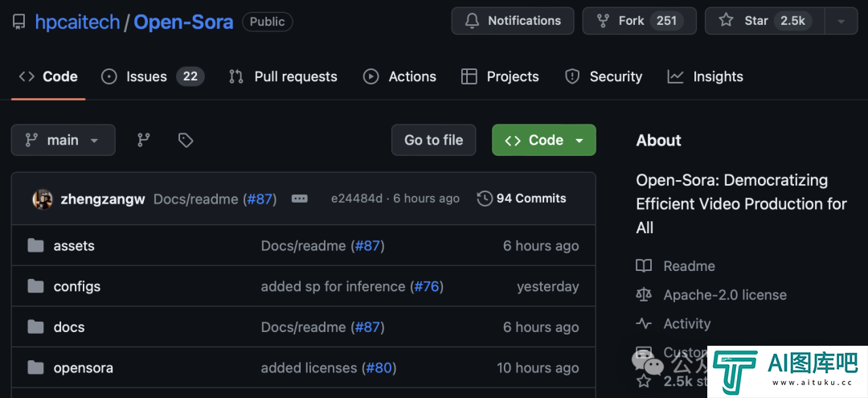
Task: Open the configs folder
Action: pos(77,287)
